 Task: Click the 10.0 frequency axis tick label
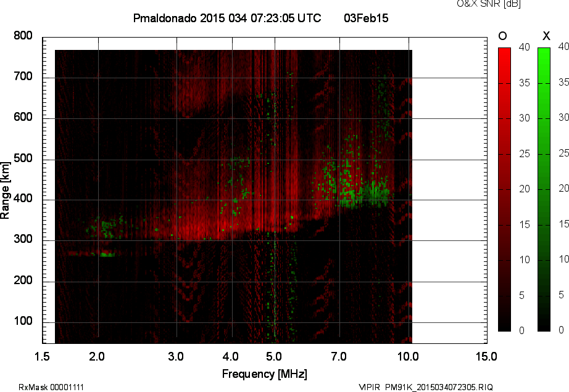(408, 356)
